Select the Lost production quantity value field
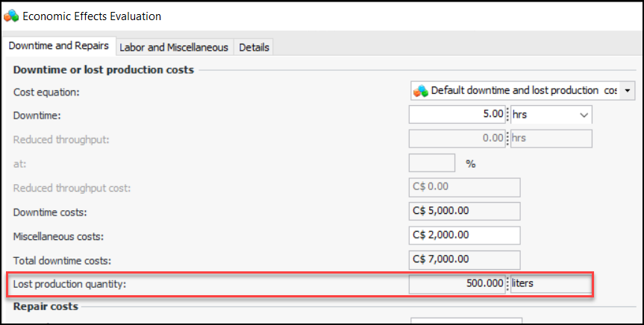Screen dimensions: 644x325 point(457,284)
